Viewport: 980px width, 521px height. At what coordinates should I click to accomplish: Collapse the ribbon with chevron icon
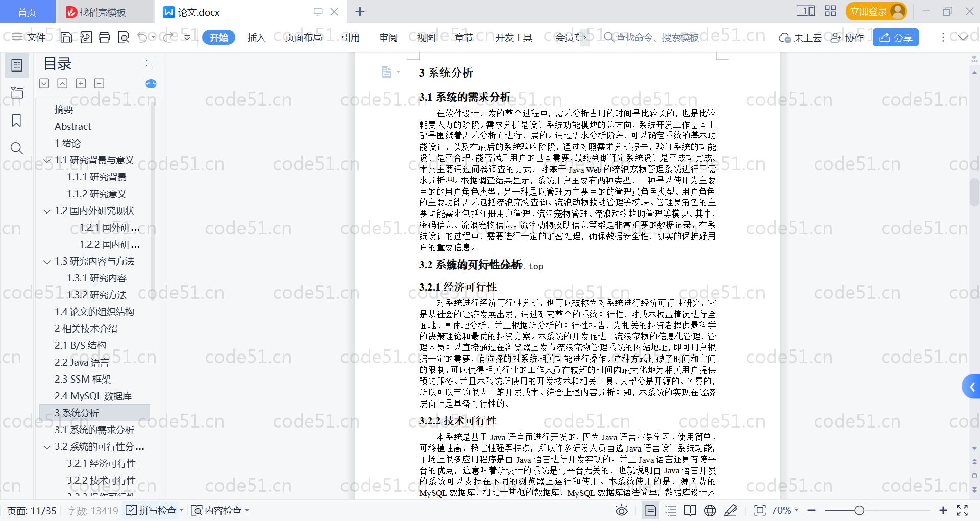click(x=963, y=37)
